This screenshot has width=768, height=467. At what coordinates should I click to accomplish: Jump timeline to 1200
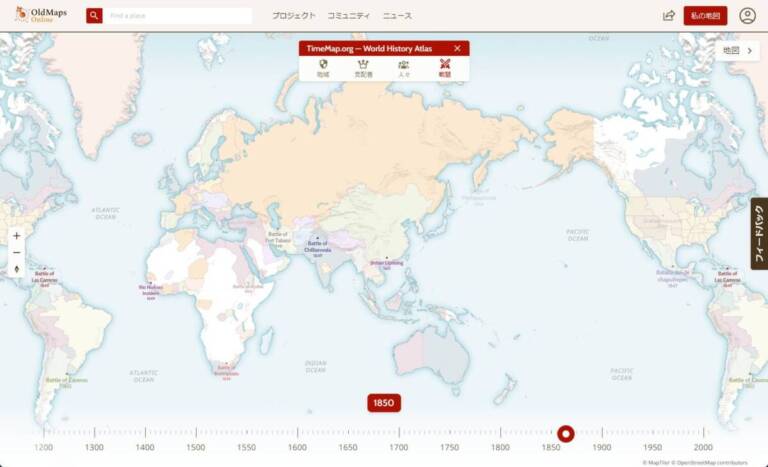pyautogui.click(x=44, y=447)
